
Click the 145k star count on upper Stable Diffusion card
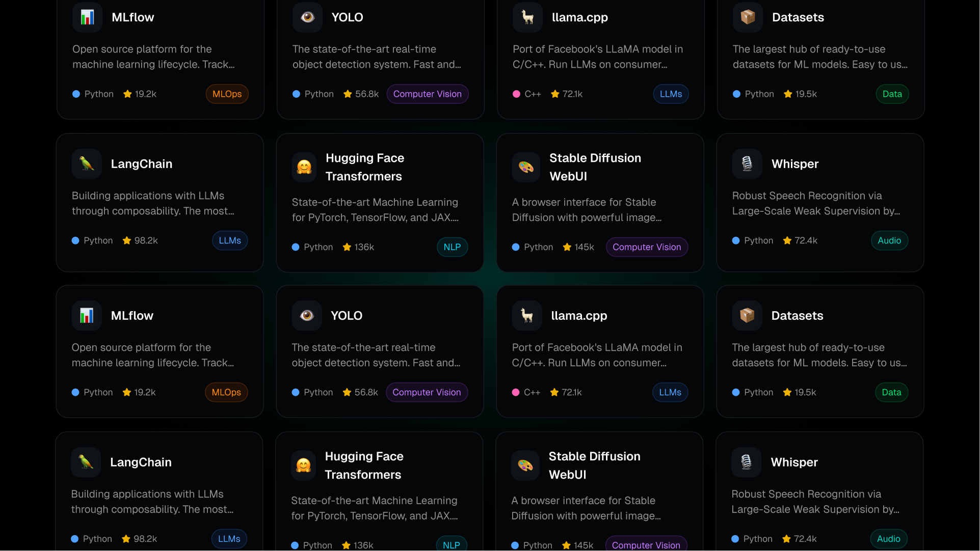[x=578, y=247]
